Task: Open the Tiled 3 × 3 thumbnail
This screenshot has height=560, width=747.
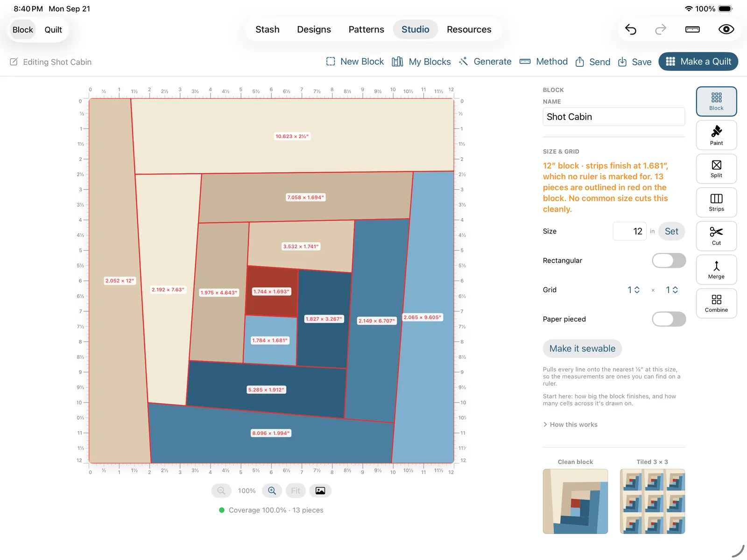Action: (x=652, y=501)
